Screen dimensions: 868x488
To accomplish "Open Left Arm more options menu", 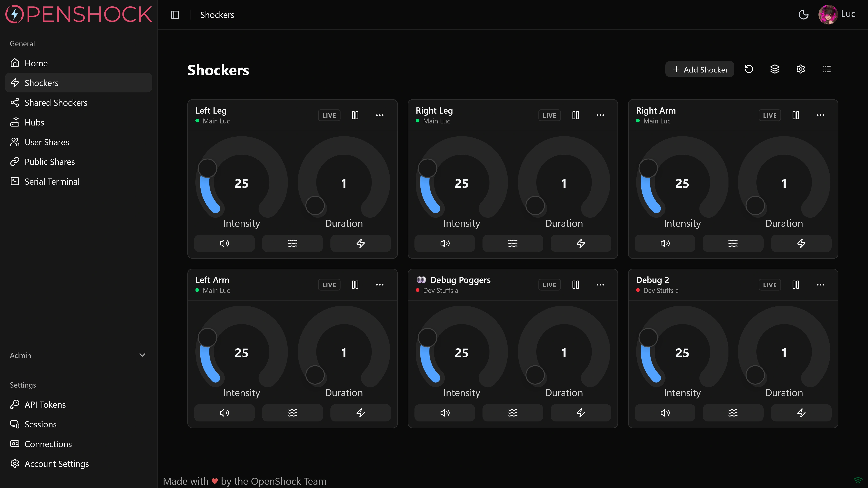I will tap(380, 285).
